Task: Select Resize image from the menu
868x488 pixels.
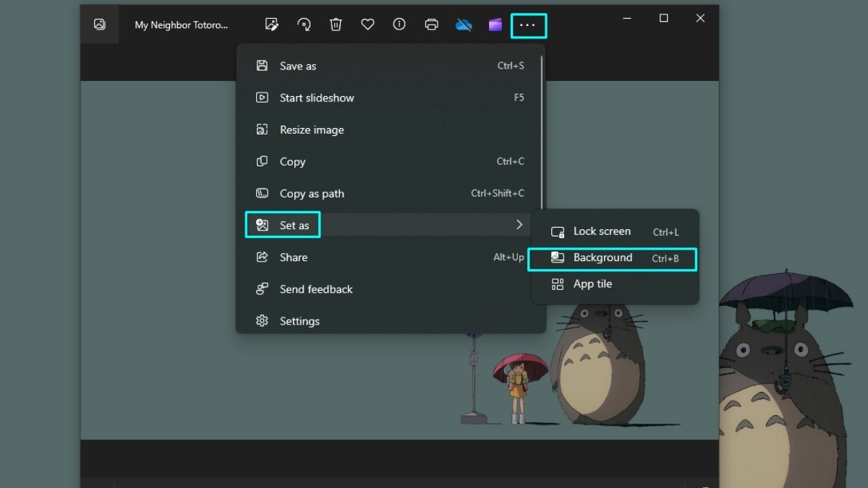Action: [x=391, y=129]
